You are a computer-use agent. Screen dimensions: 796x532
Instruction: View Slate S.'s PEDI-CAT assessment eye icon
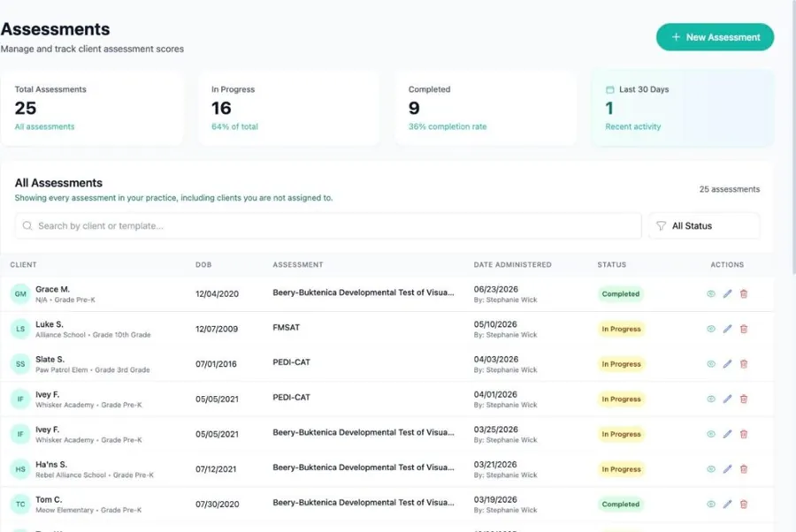(711, 363)
